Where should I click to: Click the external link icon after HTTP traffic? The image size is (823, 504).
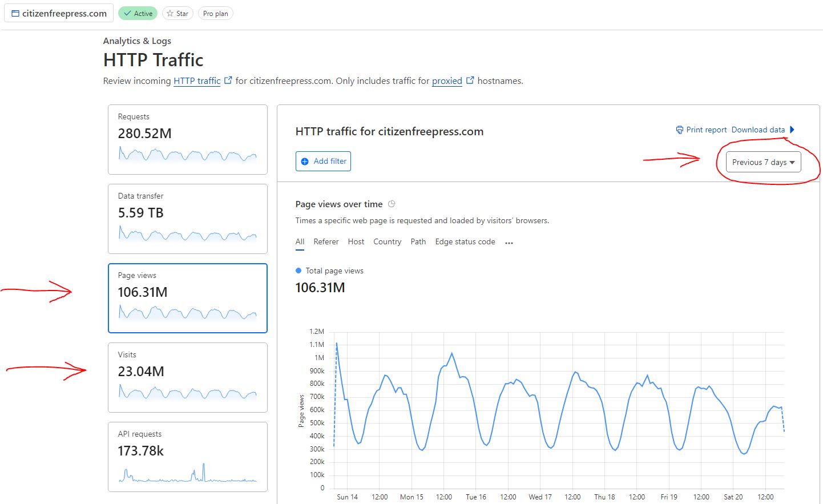[x=228, y=80]
